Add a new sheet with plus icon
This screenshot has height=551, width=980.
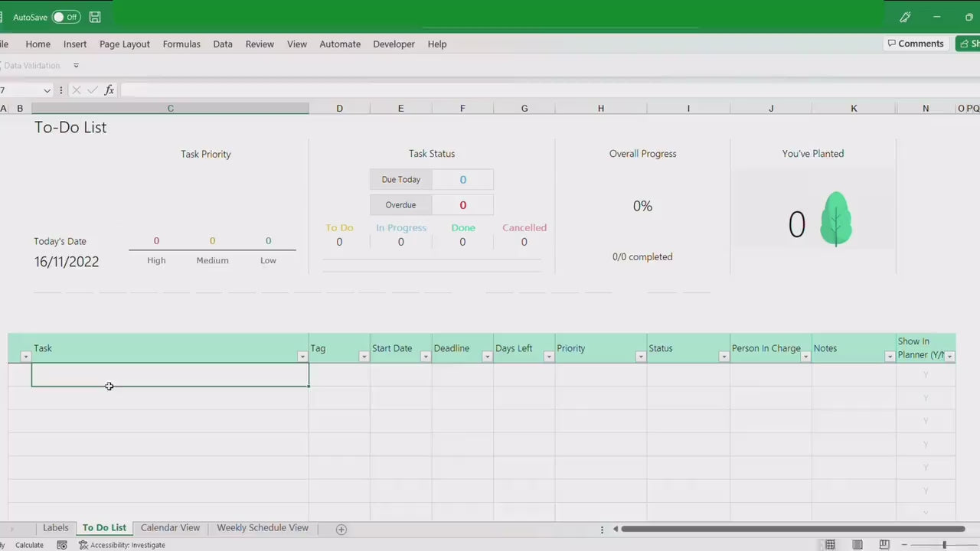(341, 529)
